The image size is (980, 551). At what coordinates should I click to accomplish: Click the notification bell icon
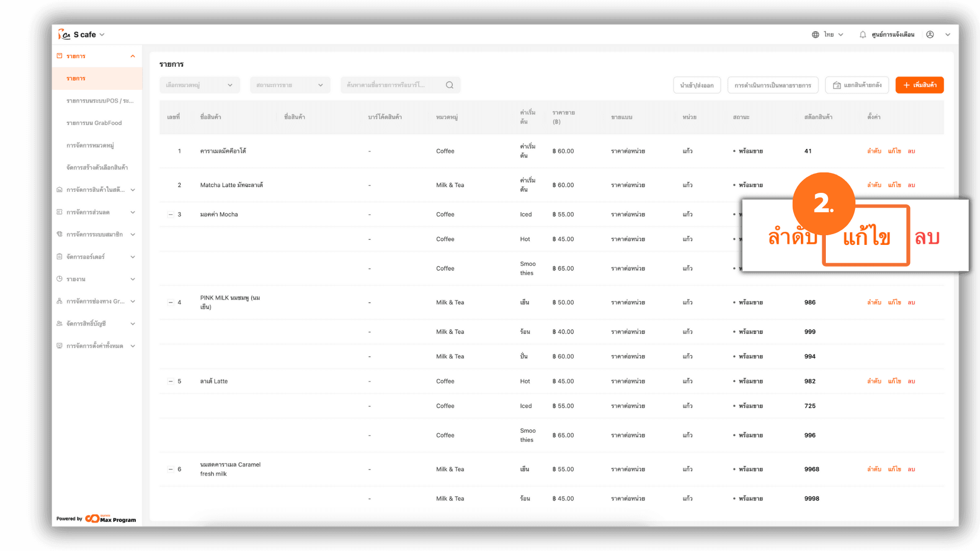click(863, 35)
